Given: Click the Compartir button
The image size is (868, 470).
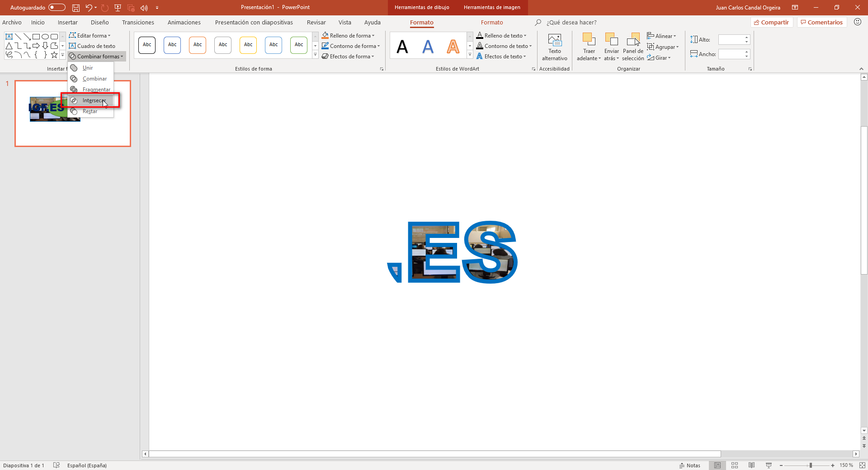Looking at the screenshot, I should [772, 22].
